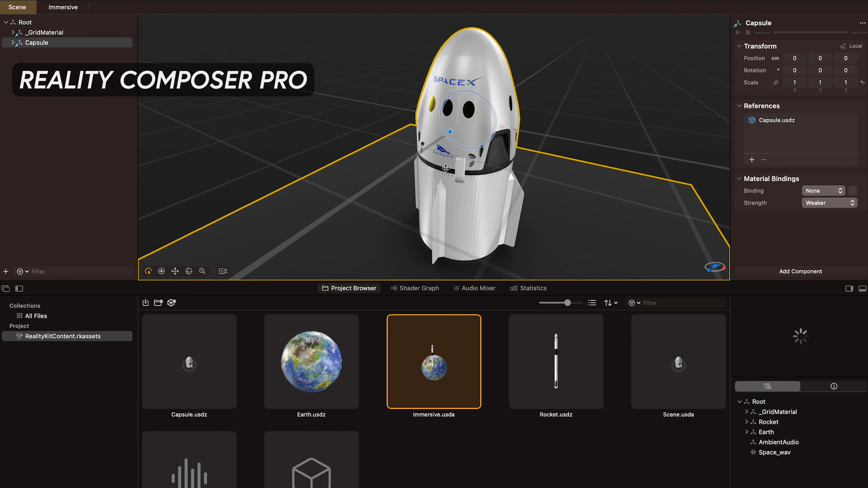Collapse the References section
Image resolution: width=868 pixels, height=488 pixels.
(739, 106)
